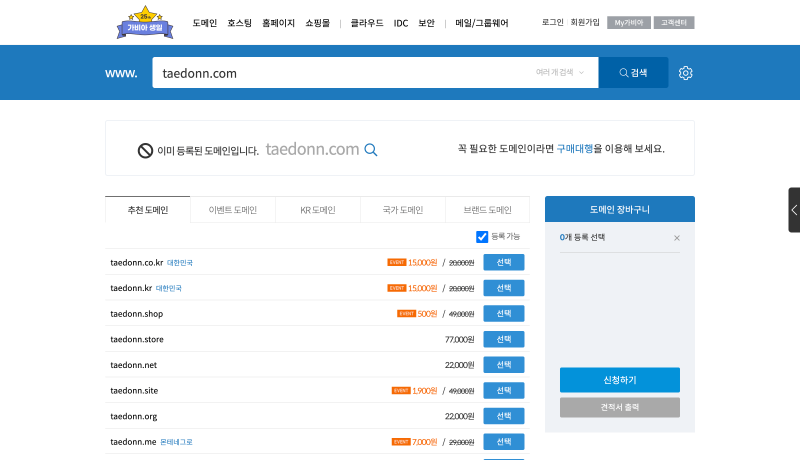Select taedonn.shop with 선택 button

504,313
